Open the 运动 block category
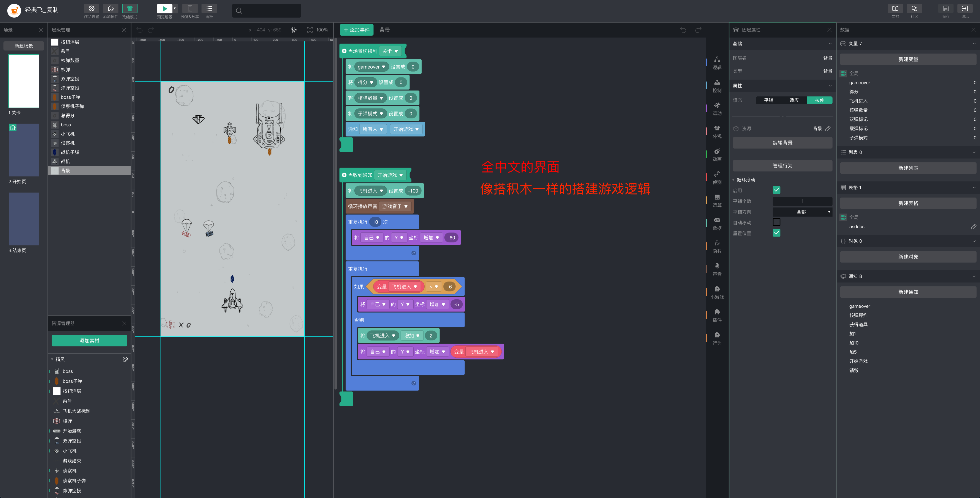The width and height of the screenshot is (980, 498). coord(717,109)
